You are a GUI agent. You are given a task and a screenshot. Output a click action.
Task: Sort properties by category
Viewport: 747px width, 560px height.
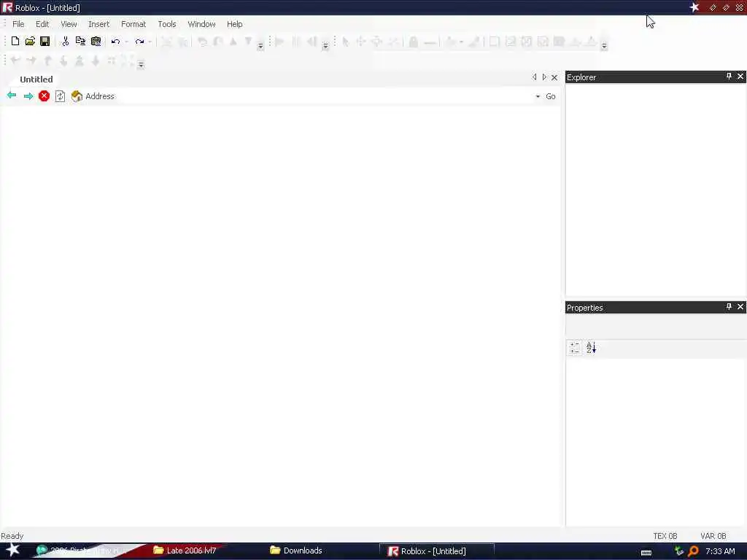click(x=575, y=348)
